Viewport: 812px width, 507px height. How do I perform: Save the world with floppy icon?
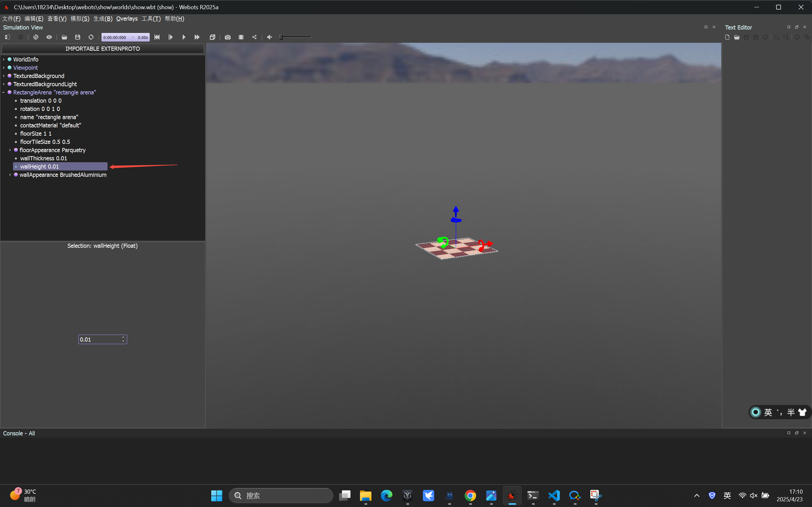77,37
